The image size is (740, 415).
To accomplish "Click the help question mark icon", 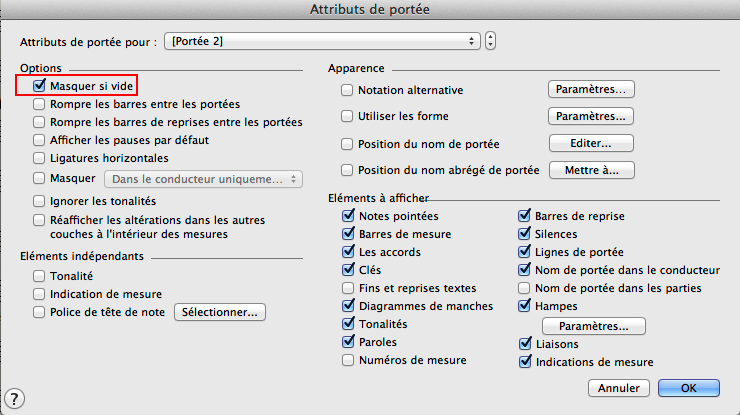I will pyautogui.click(x=14, y=399).
